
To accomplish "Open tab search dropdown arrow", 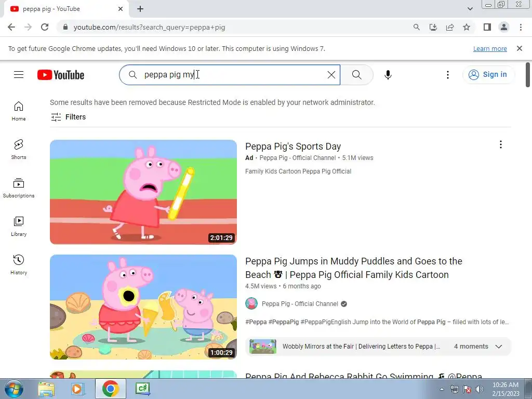I will pos(470,9).
